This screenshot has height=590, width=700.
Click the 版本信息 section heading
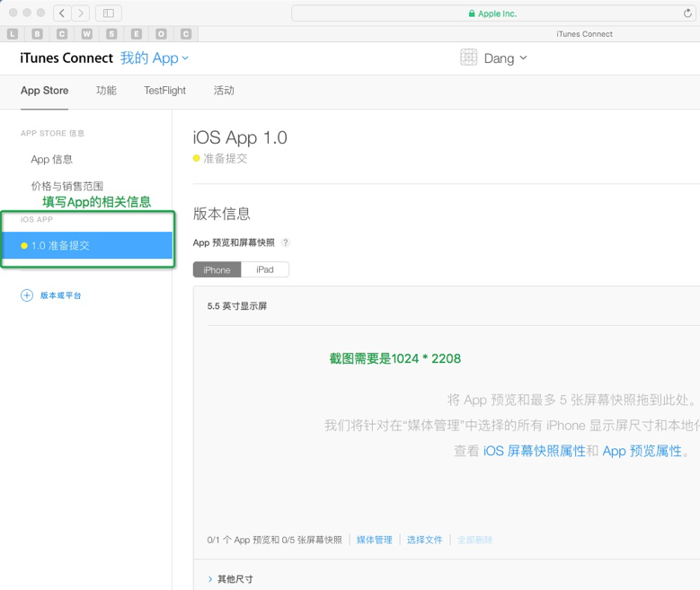tap(221, 214)
